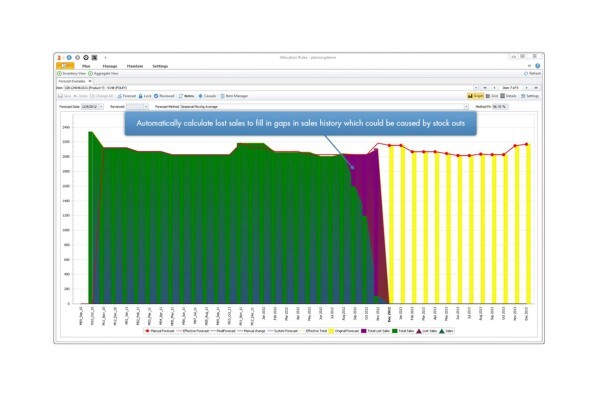Toggle Effective Forecast legend entry
The height and width of the screenshot is (400, 600).
[x=193, y=331]
